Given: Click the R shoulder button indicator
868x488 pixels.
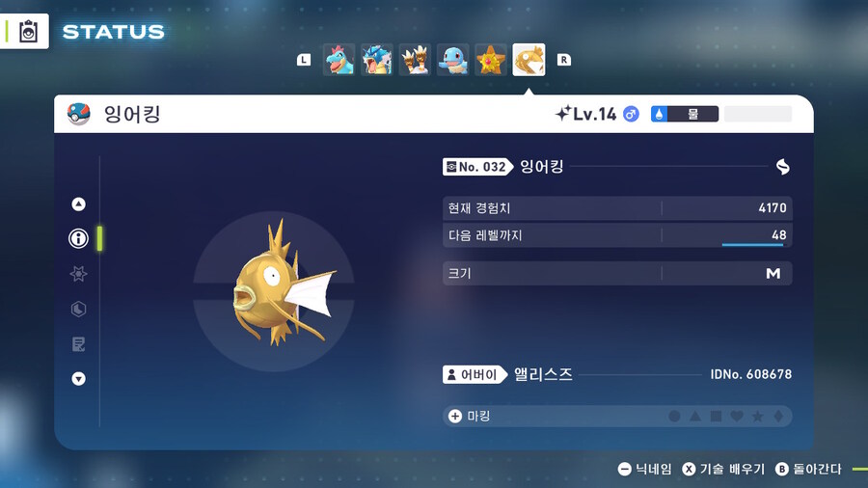Looking at the screenshot, I should (x=563, y=60).
